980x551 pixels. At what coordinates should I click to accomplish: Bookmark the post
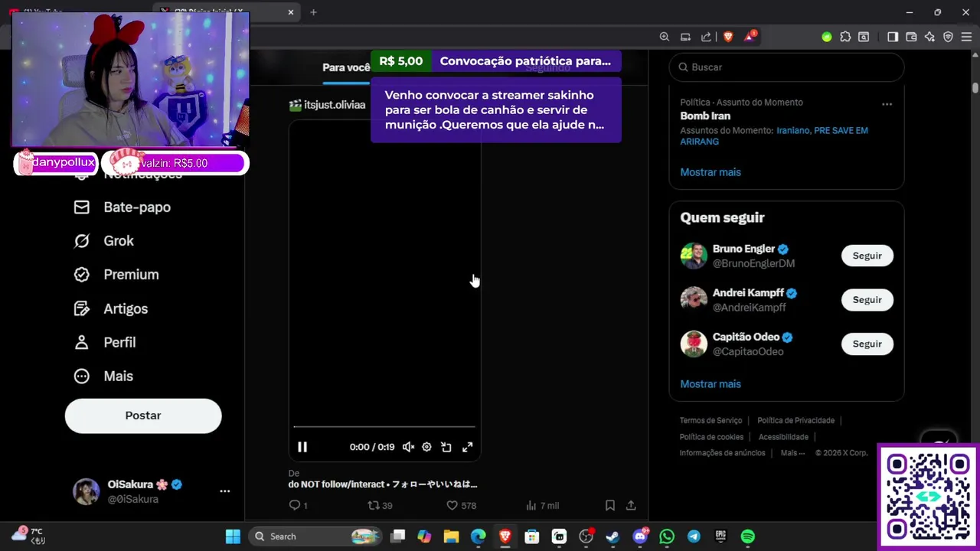tap(610, 505)
